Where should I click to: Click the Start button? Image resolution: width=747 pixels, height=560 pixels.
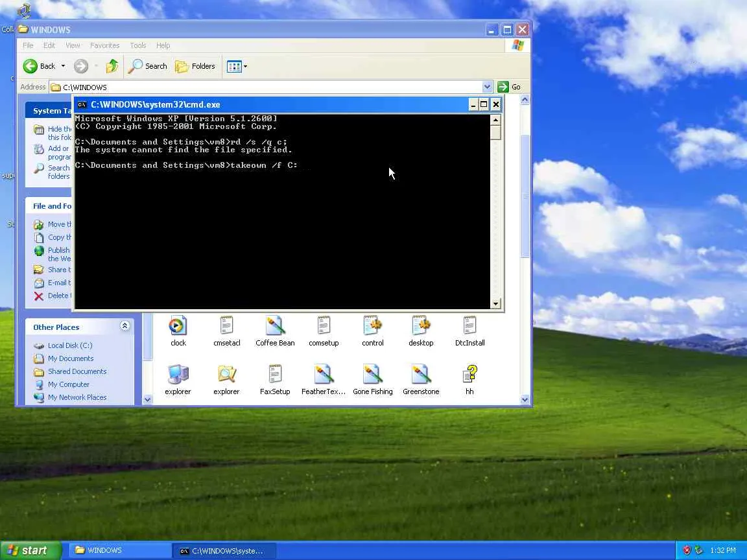click(x=30, y=550)
